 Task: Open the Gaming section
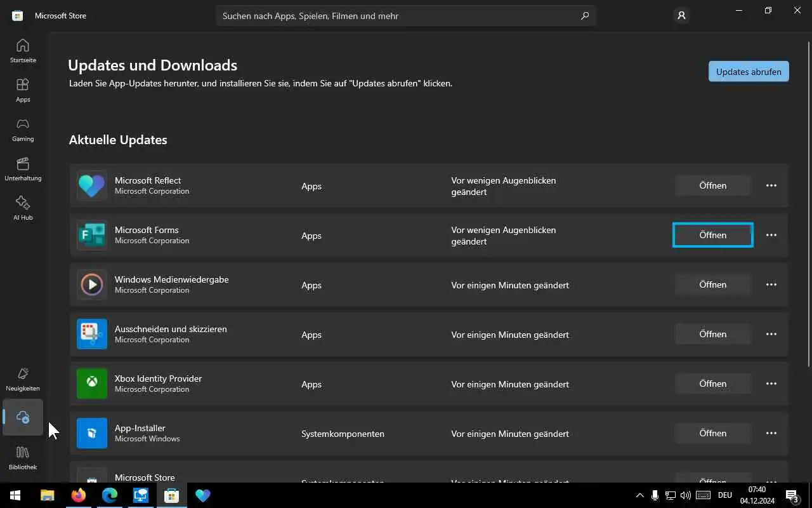click(23, 130)
